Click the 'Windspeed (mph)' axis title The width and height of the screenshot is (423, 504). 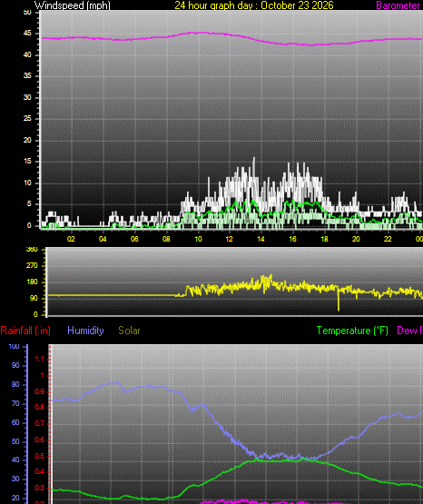[73, 5]
